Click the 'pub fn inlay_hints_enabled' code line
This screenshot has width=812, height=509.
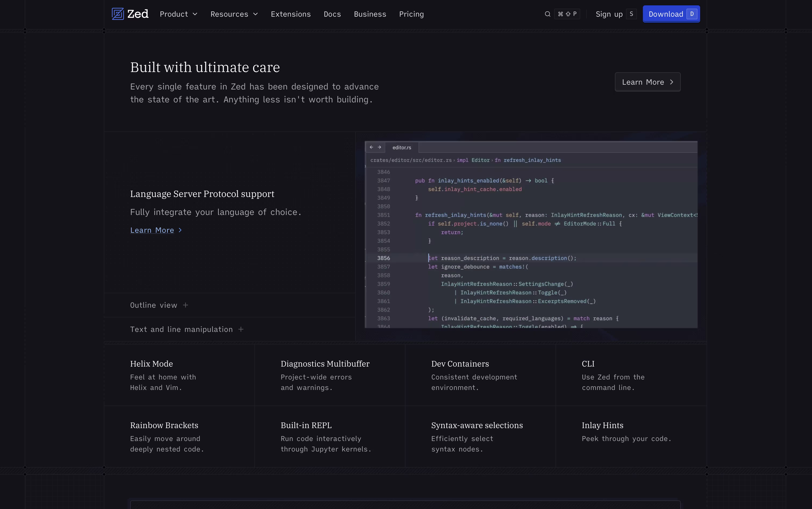(x=485, y=181)
